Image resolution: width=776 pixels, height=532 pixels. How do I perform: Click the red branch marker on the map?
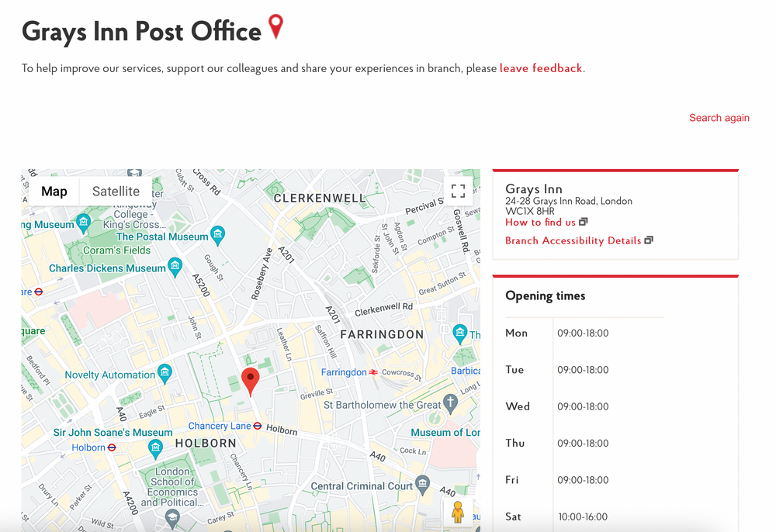point(251,382)
